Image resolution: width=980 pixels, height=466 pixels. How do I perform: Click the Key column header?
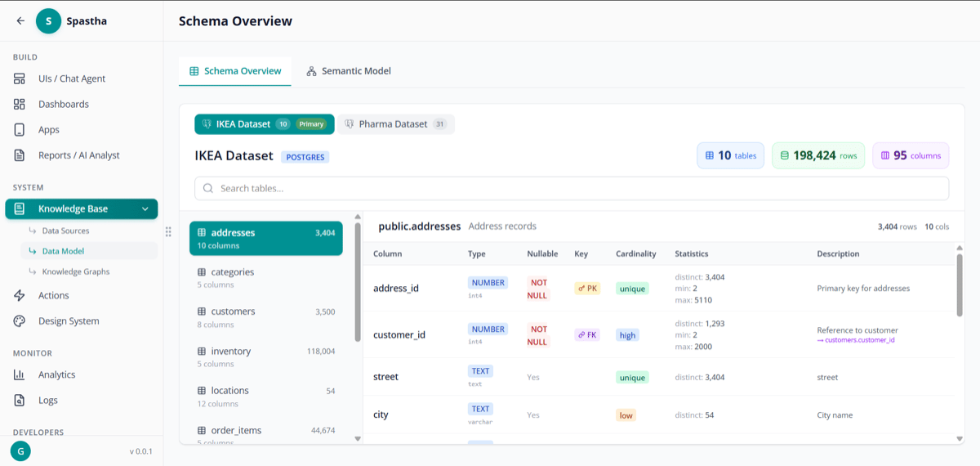click(581, 253)
